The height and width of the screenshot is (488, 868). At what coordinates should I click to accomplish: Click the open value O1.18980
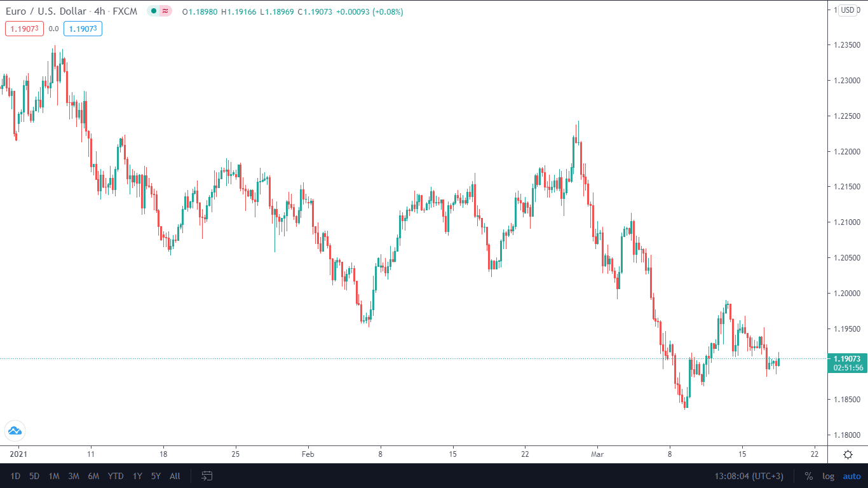tap(200, 12)
